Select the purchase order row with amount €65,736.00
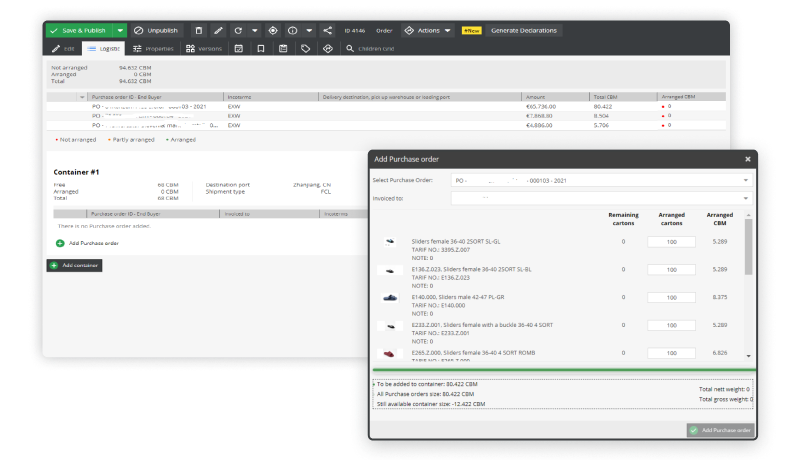Viewport: 800px width, 460px height. (x=386, y=107)
